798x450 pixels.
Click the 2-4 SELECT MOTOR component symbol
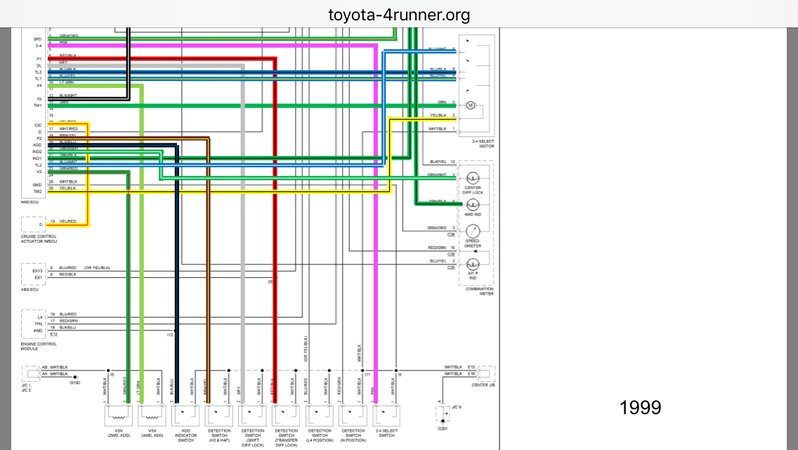pos(476,86)
